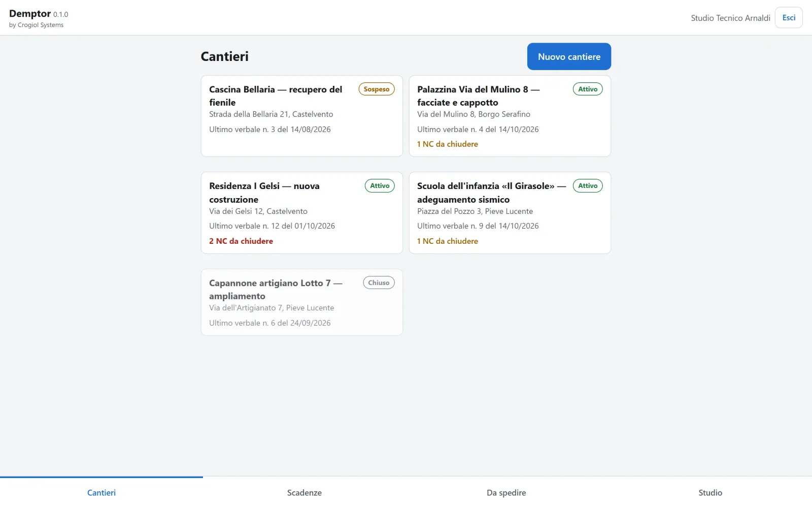812x508 pixels.
Task: Click 'Ultimo verbale n. 3 del 14/08/2026'
Action: (x=270, y=129)
